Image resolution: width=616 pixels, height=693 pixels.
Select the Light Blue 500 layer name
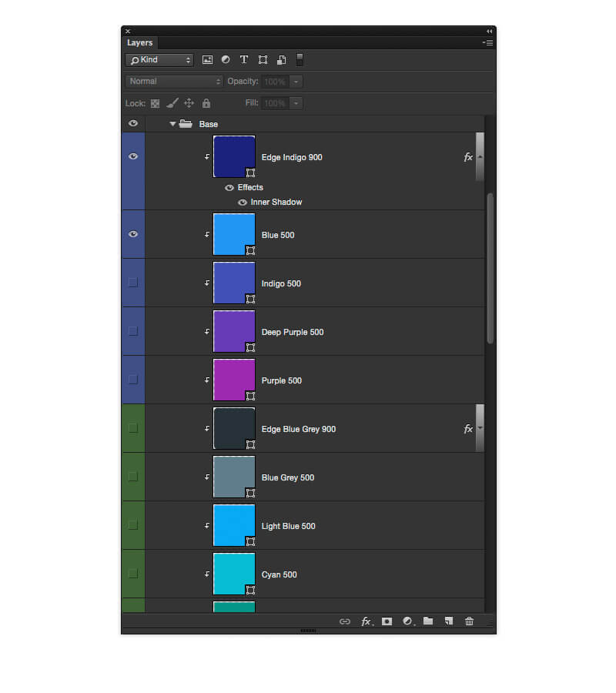288,527
